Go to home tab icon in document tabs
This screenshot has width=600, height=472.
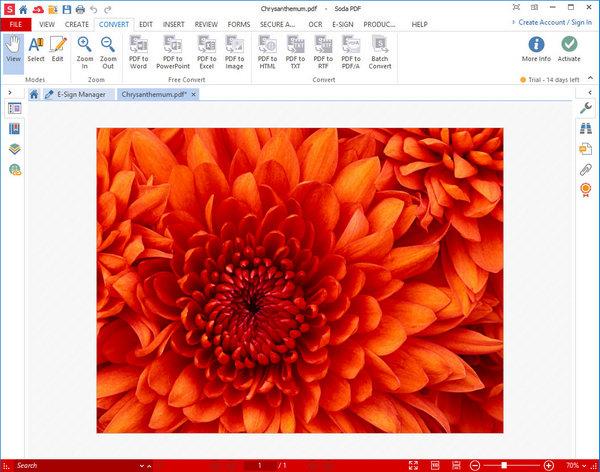click(34, 94)
